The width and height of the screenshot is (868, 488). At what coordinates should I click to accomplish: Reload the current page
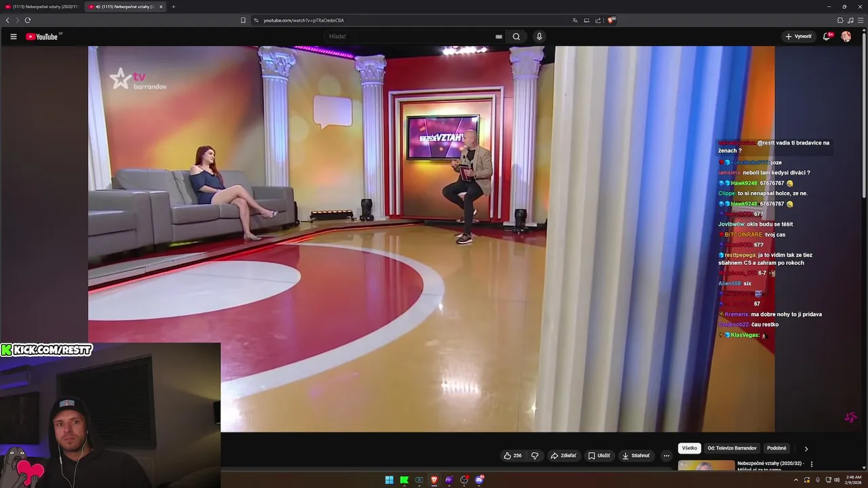tap(27, 20)
